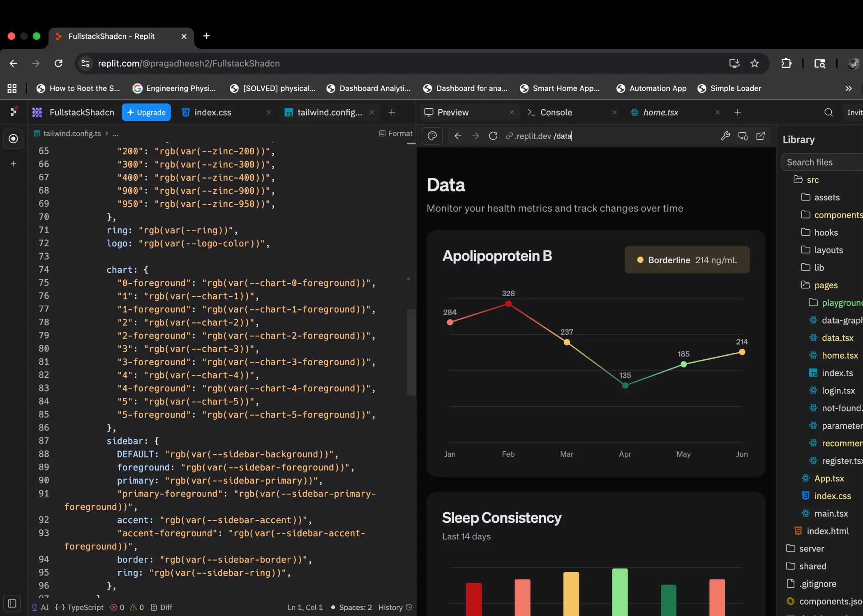Reload the preview webview
Screen dimensions: 863x616
coord(493,136)
